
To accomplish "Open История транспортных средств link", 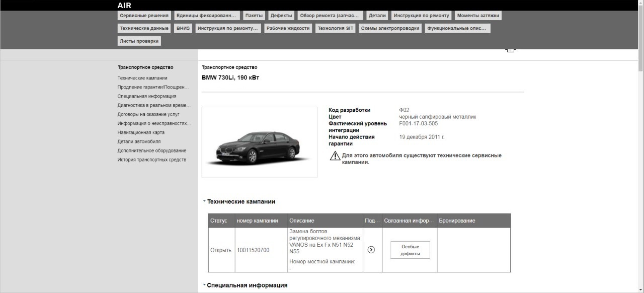I will click(152, 160).
